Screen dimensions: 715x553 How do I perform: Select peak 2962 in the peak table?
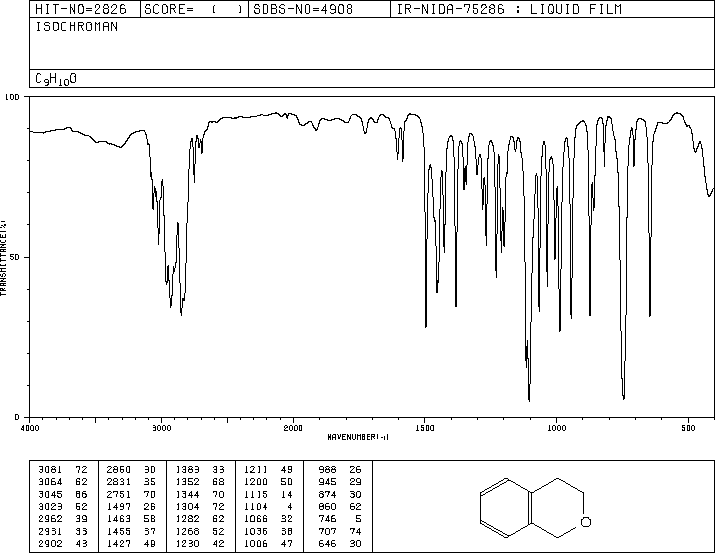[x=50, y=519]
